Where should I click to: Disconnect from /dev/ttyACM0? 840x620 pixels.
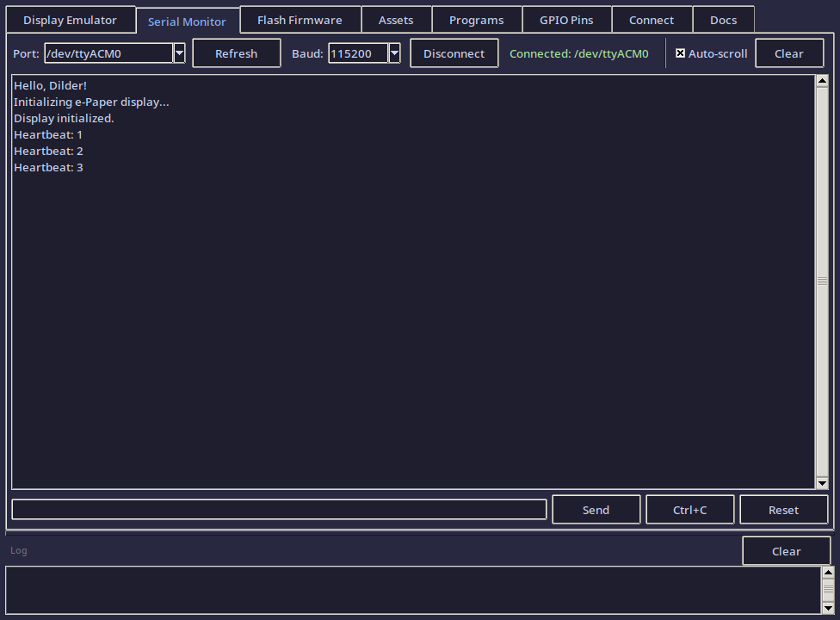click(454, 53)
